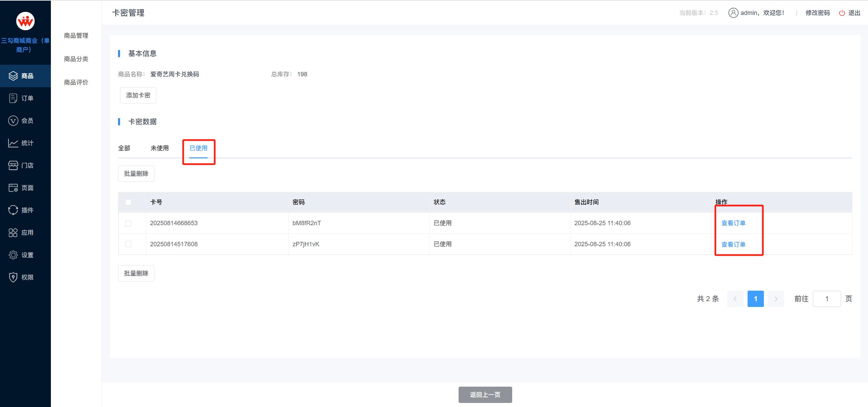Open the 设置 (Settings) gear icon

click(x=13, y=255)
